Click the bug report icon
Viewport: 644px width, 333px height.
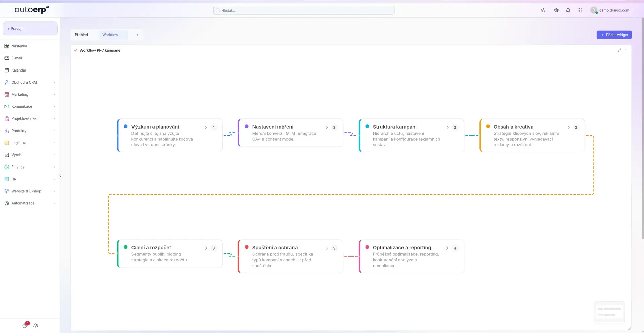[x=556, y=10]
